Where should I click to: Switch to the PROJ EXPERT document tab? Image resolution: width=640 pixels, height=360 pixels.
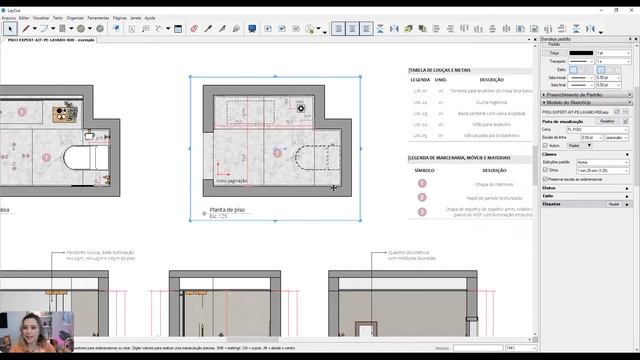(51, 40)
